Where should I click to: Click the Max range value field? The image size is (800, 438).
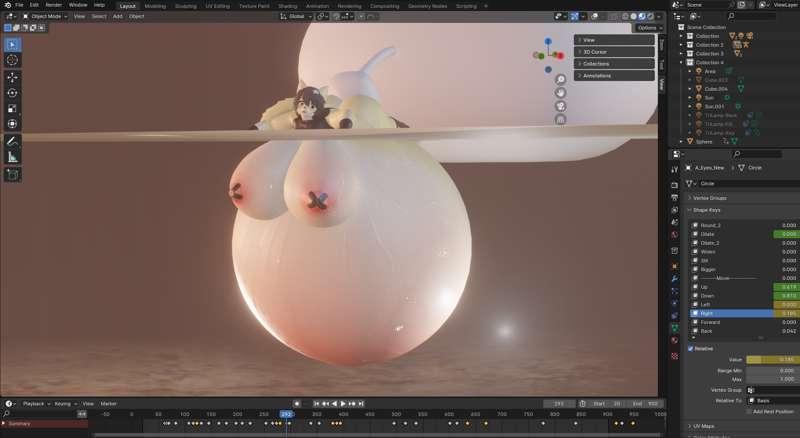[x=772, y=379]
